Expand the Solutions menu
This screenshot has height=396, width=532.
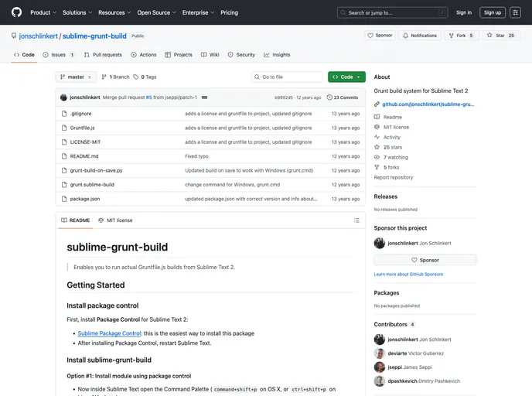[77, 12]
